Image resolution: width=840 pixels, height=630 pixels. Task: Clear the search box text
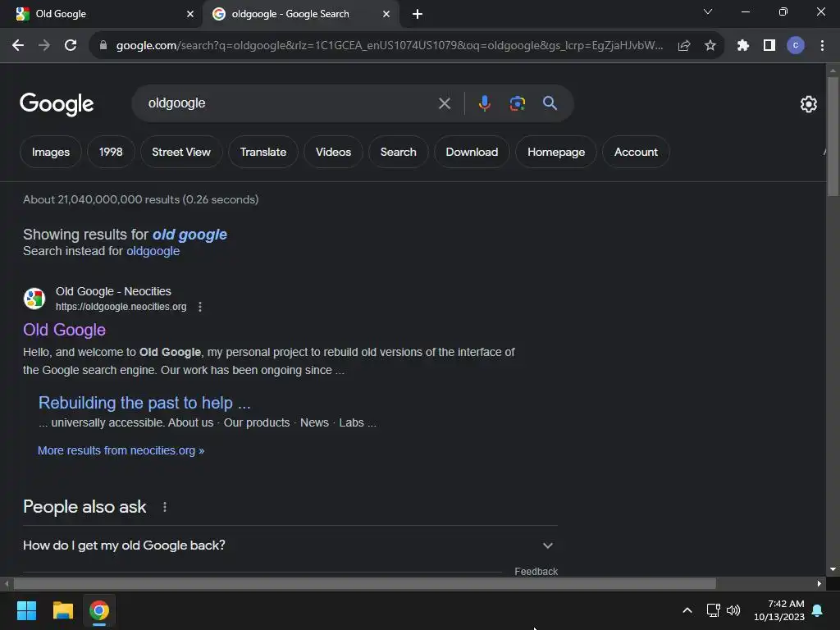click(444, 103)
